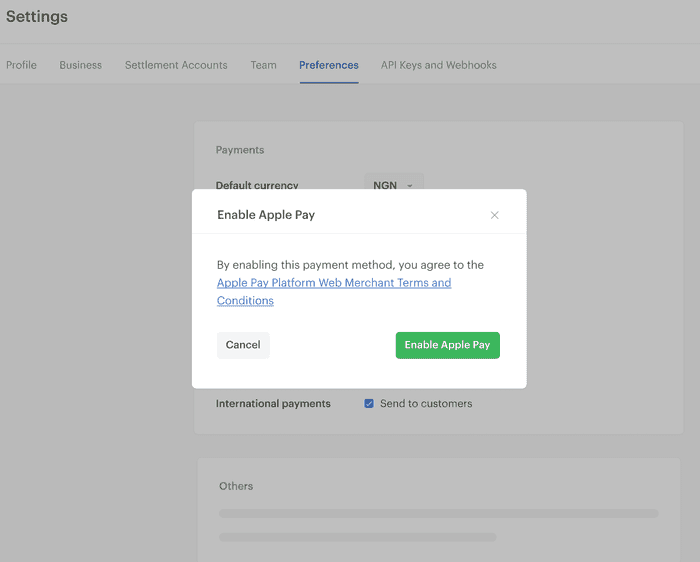This screenshot has height=562, width=700.
Task: Click the Others section heading
Action: click(236, 486)
